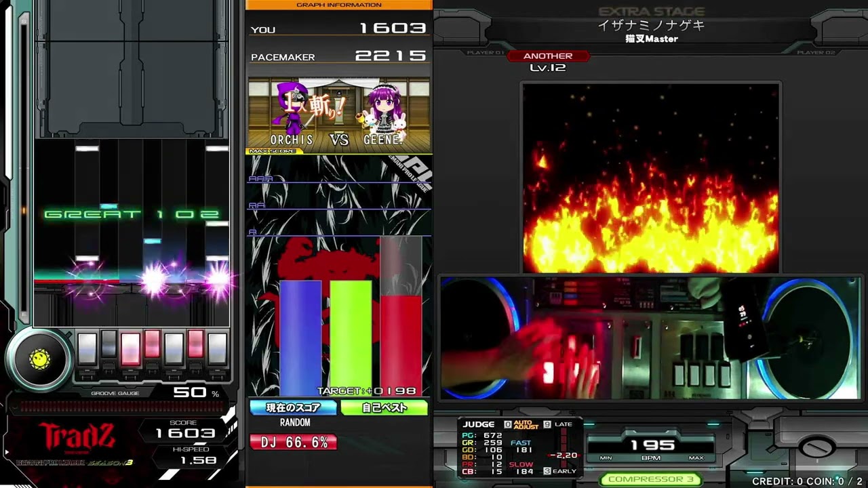Viewport: 868px width, 488px height.
Task: Select the 現在のスコア tab
Action: pyautogui.click(x=293, y=407)
